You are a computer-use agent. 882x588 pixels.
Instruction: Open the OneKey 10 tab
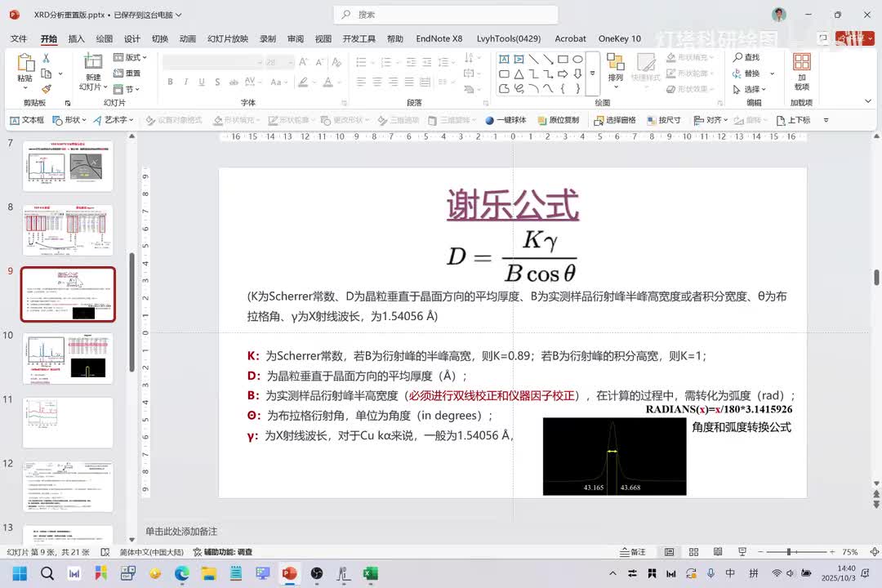[x=619, y=38]
